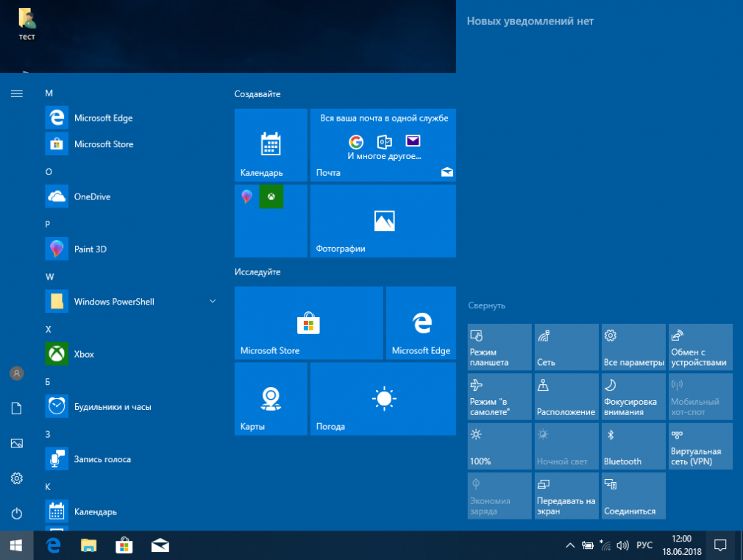Toggle the Расположение location tile
Viewport: 743px width, 560px height.
[566, 397]
